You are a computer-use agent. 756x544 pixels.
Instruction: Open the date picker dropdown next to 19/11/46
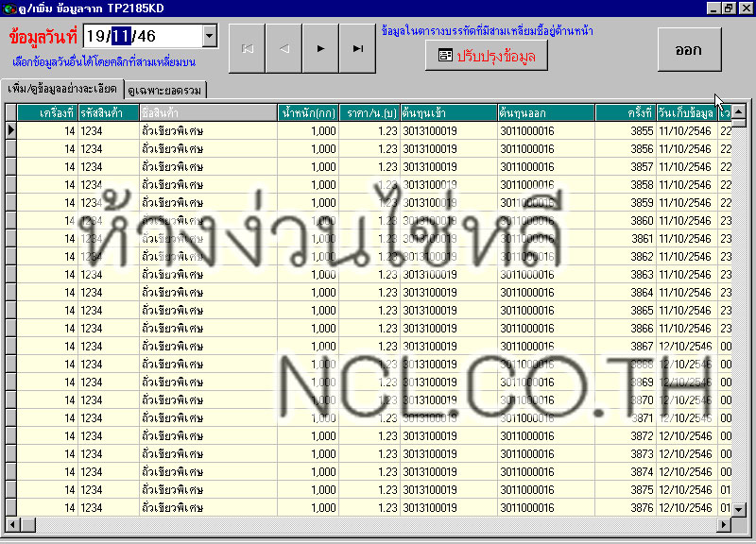[x=211, y=34]
